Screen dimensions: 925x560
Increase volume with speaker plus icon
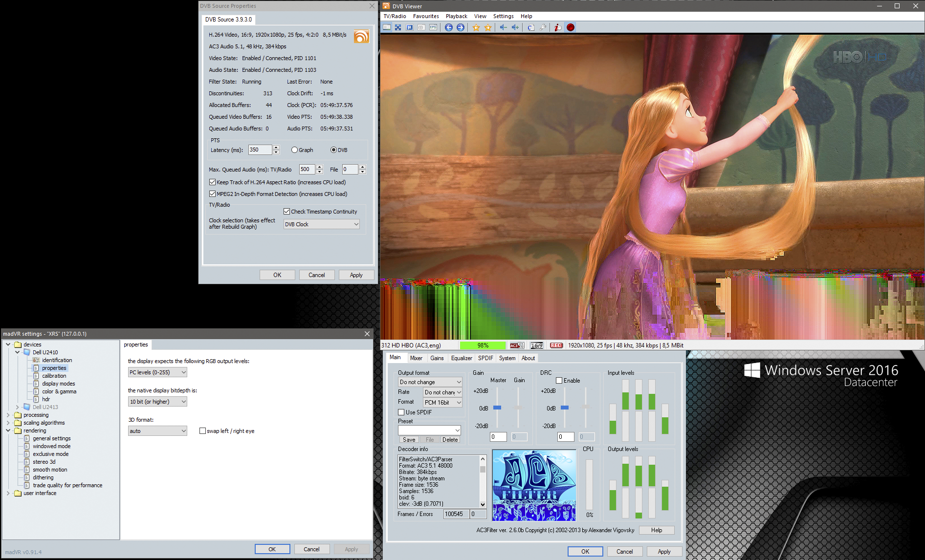[515, 27]
